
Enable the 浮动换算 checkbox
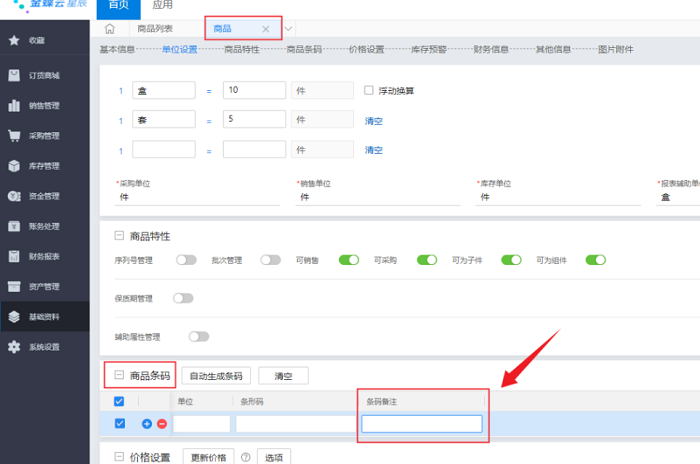tap(369, 90)
